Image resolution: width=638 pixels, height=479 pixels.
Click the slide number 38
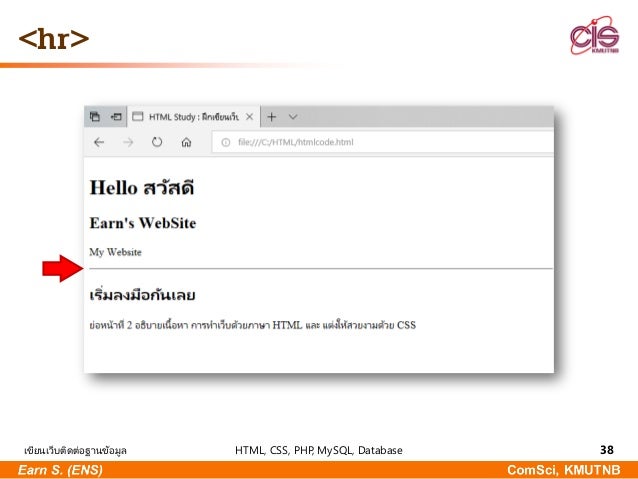pyautogui.click(x=607, y=450)
